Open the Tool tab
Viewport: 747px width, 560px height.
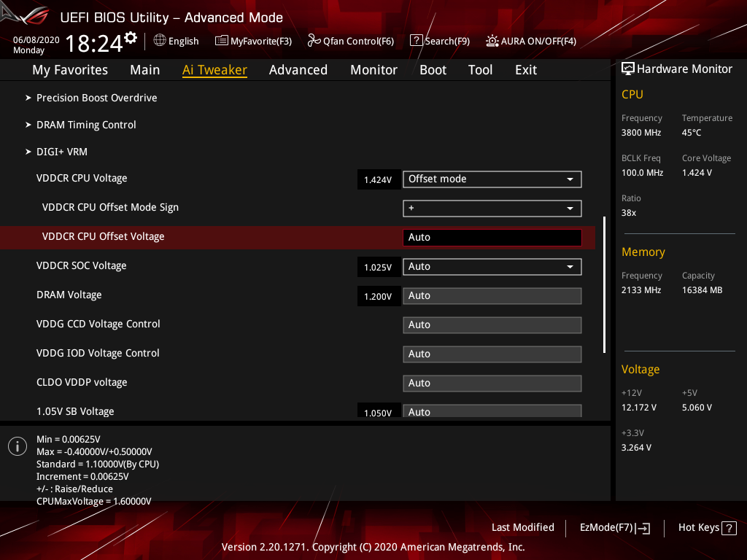(480, 70)
